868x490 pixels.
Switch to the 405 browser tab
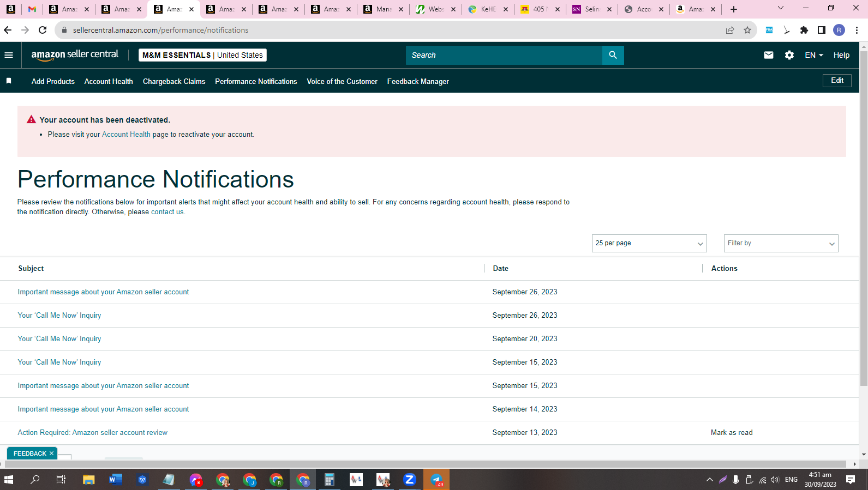(x=540, y=9)
